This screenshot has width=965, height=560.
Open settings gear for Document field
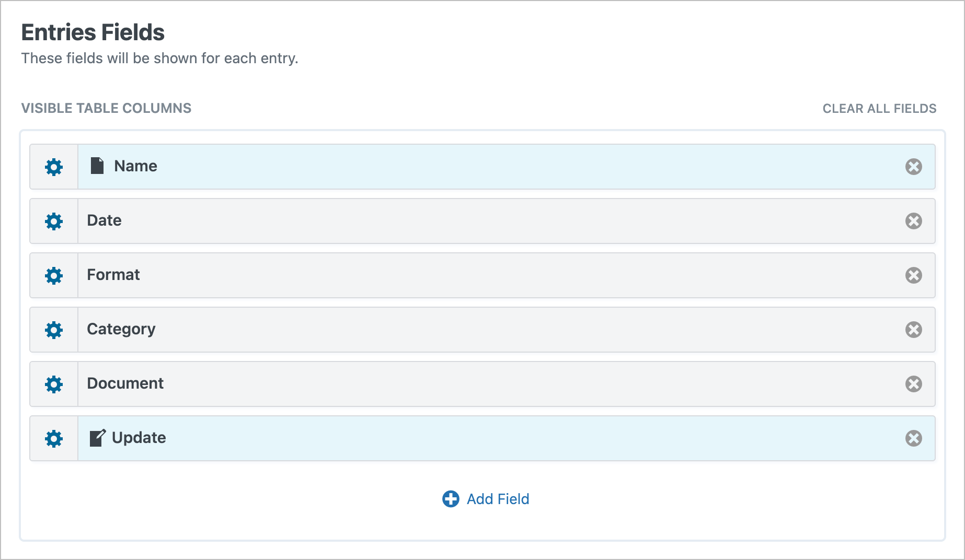click(54, 384)
